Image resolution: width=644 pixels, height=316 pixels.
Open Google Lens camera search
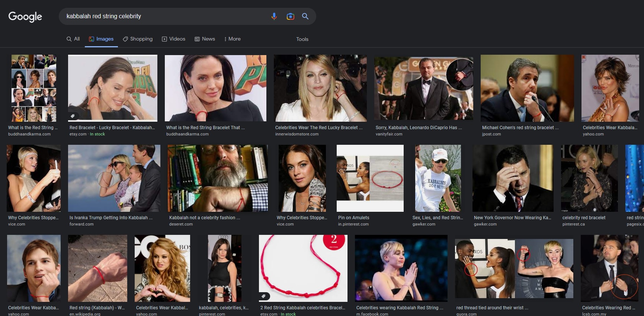[290, 16]
